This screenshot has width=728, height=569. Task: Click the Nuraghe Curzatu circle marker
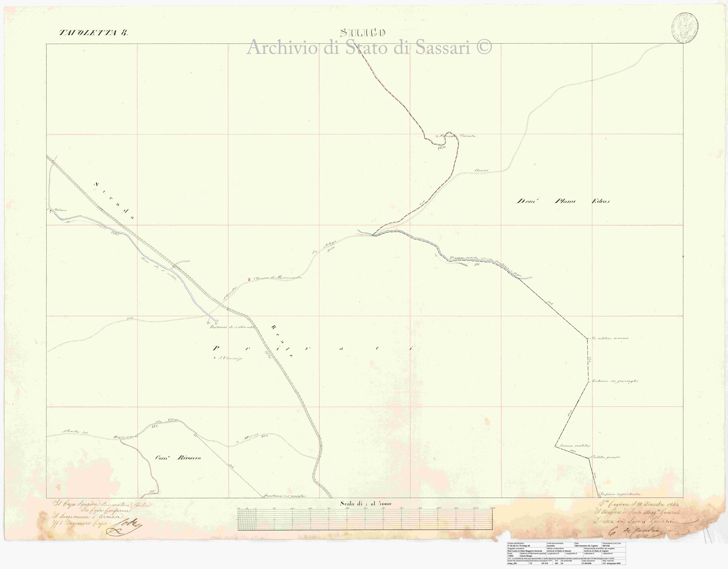(x=437, y=136)
